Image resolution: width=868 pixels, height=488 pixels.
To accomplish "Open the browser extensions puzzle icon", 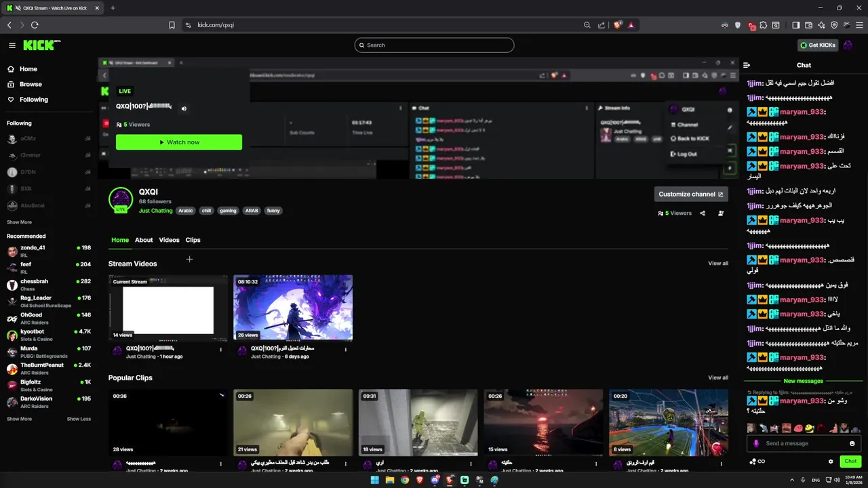I will pyautogui.click(x=764, y=25).
